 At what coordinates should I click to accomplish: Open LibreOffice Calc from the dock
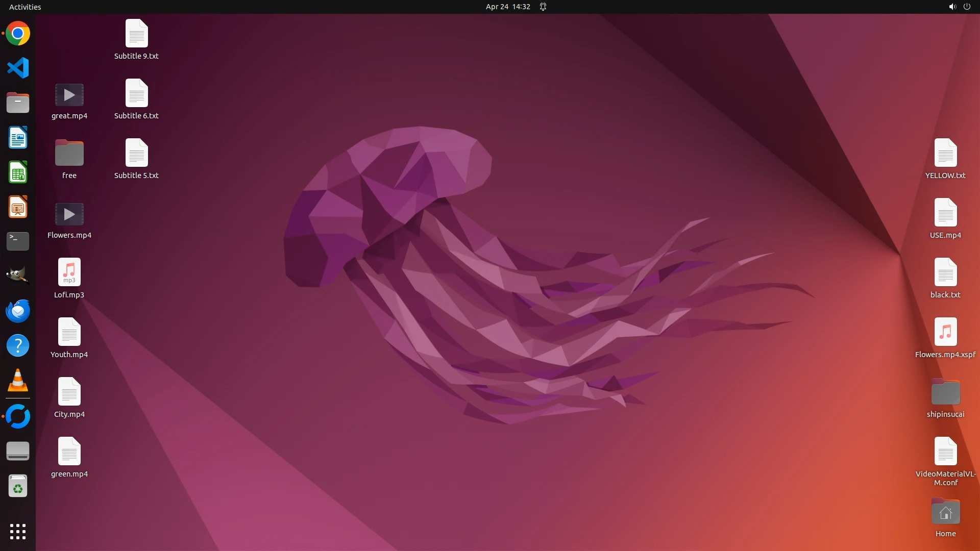pos(18,172)
